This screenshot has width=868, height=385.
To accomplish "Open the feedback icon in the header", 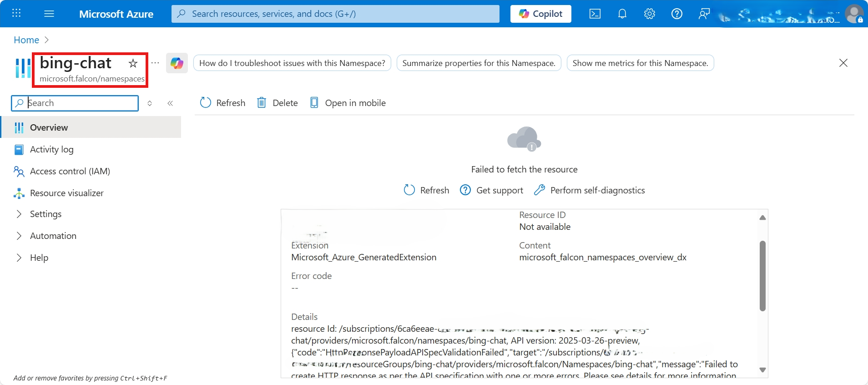I will pyautogui.click(x=704, y=14).
